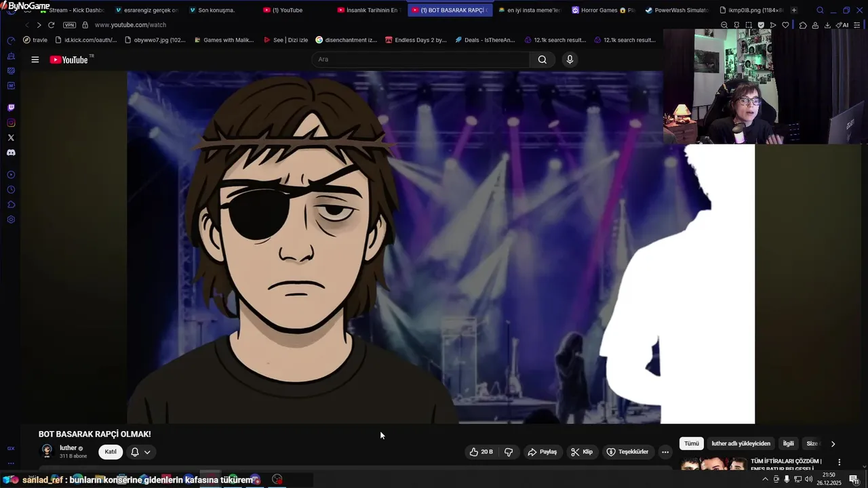Screen dimensions: 868x488
Task: Open new tab with plus button
Action: 794,10
